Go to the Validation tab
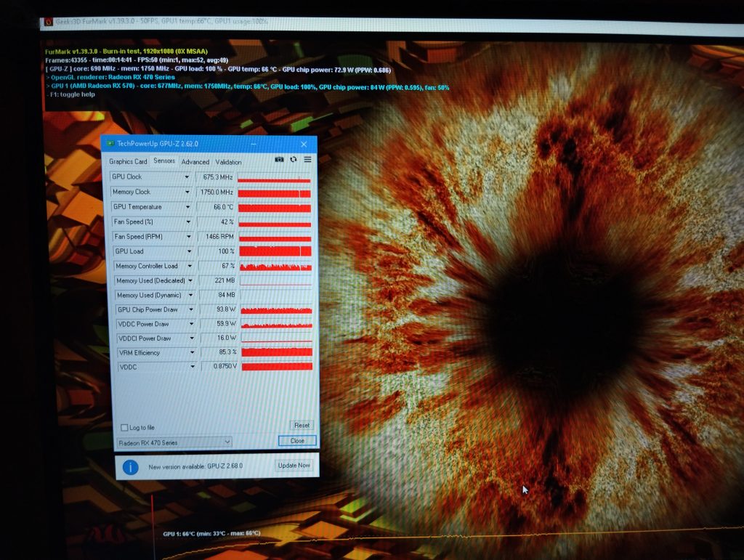This screenshot has height=560, width=744. pyautogui.click(x=228, y=162)
